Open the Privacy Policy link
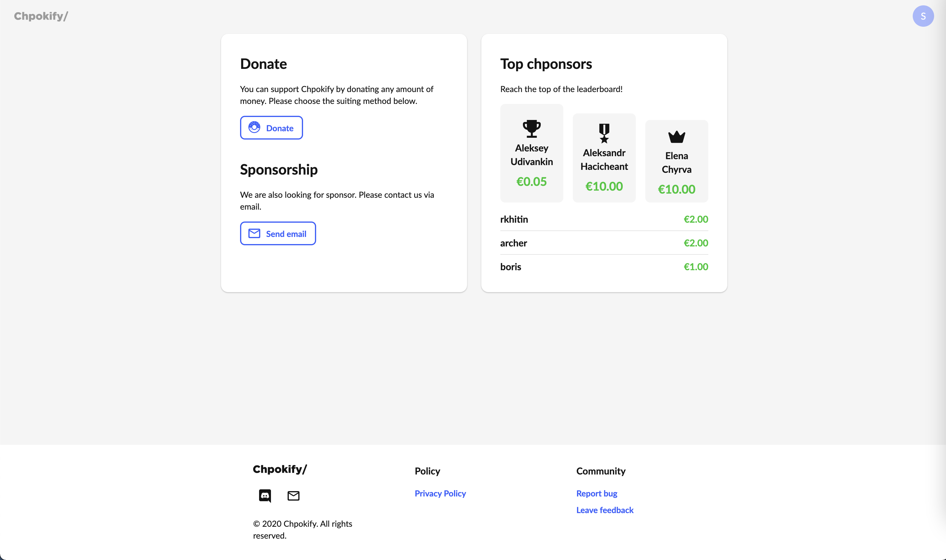 pos(440,493)
